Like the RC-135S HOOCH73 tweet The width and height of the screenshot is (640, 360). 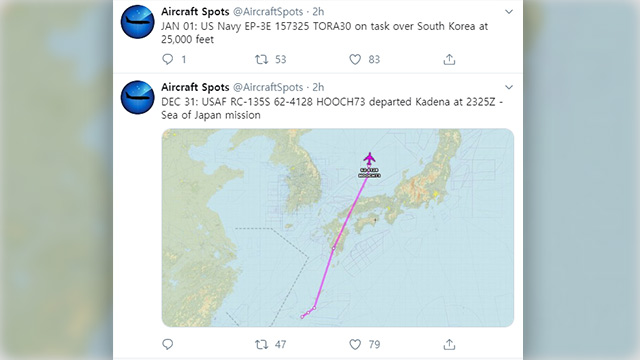click(x=355, y=344)
